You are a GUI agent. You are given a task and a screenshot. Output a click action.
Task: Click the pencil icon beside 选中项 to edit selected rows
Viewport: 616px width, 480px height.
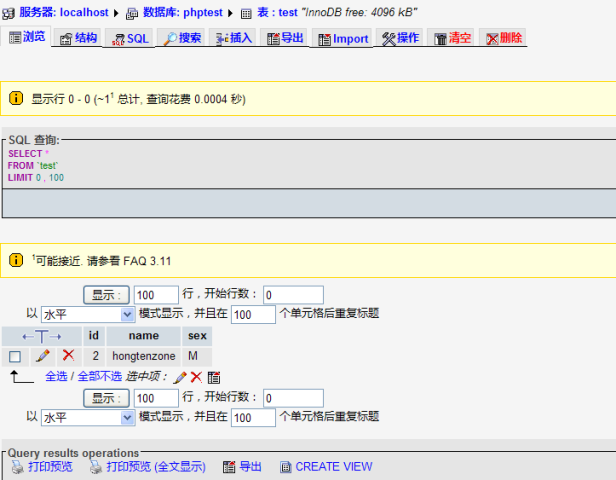(x=180, y=377)
